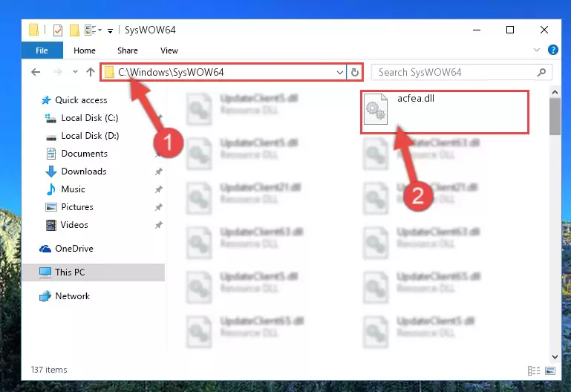Click the address bar path C:\Windows\SysWOW64

[x=171, y=72]
